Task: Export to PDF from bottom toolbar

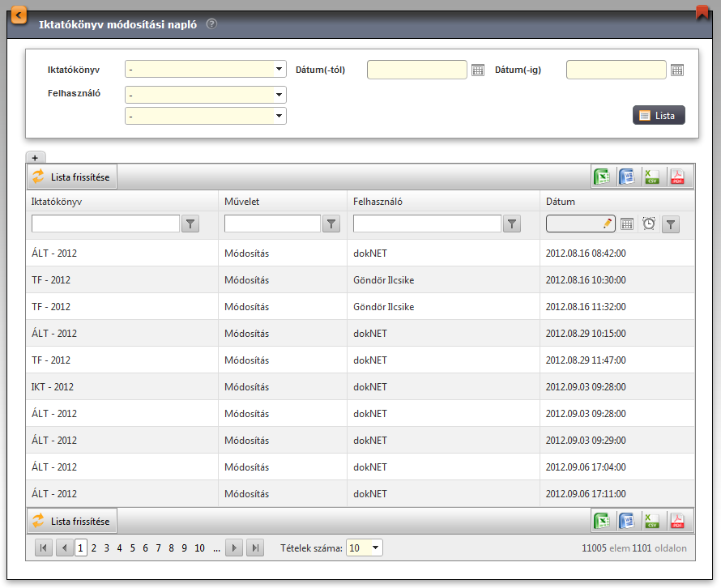Action: [x=677, y=521]
